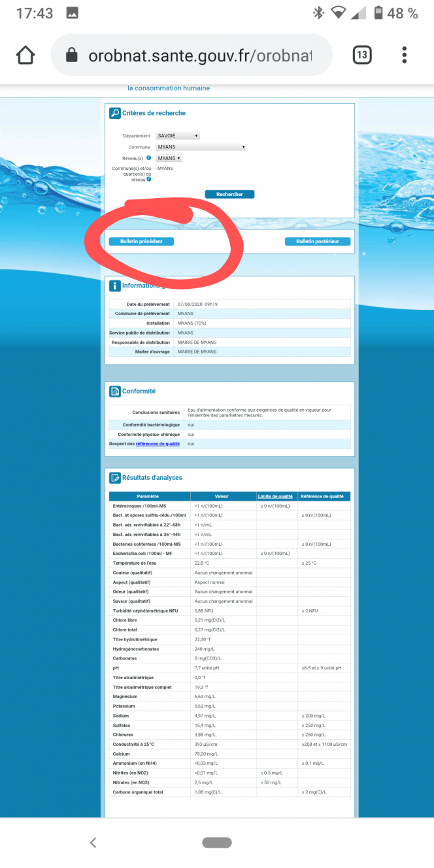Click the Informations générales section icon

point(114,286)
